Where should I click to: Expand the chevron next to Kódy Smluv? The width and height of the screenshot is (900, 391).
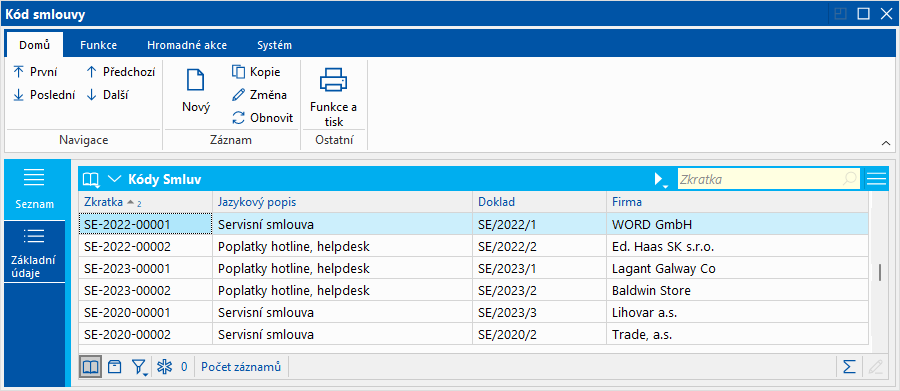114,179
